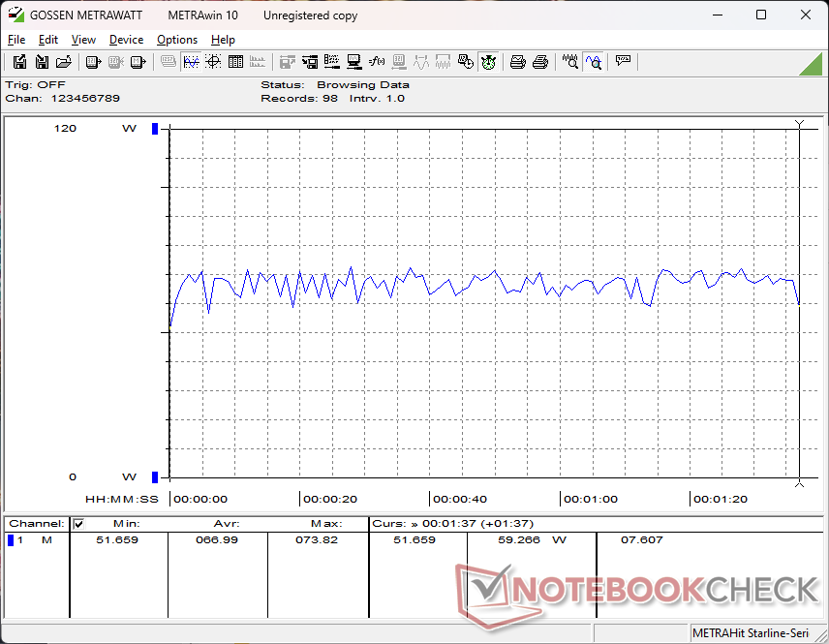Click channel 1 blue color indicator
The image size is (829, 644).
point(11,539)
